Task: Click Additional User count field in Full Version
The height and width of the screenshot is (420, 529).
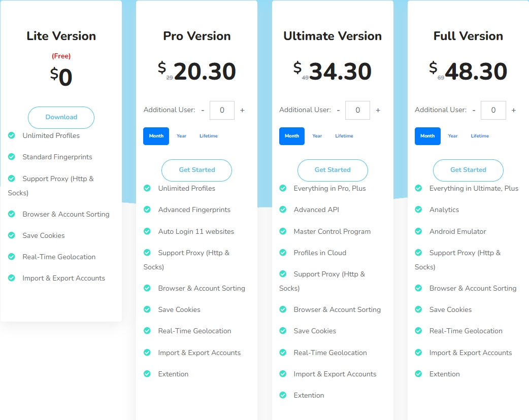Action: point(493,110)
